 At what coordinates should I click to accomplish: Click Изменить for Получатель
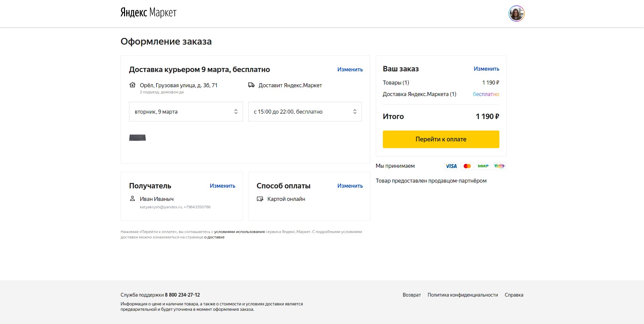pos(222,186)
